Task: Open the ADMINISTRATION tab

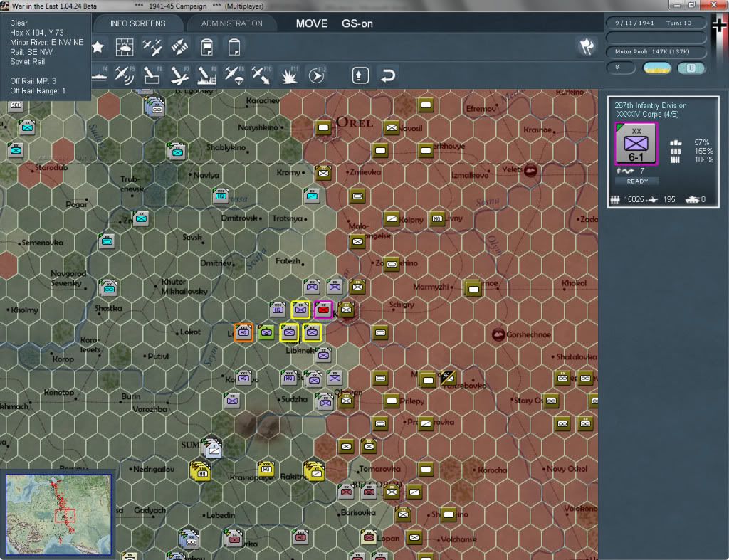Action: tap(231, 23)
